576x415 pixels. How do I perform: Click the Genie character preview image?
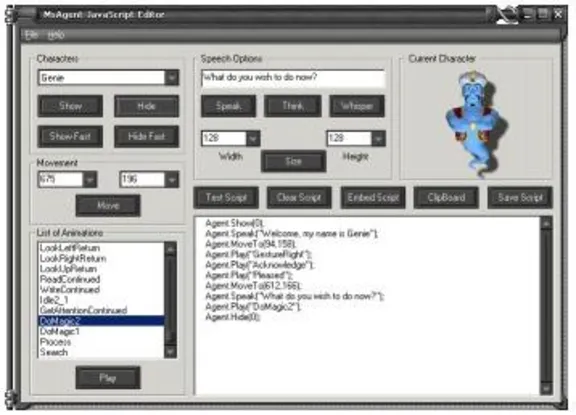[476, 123]
